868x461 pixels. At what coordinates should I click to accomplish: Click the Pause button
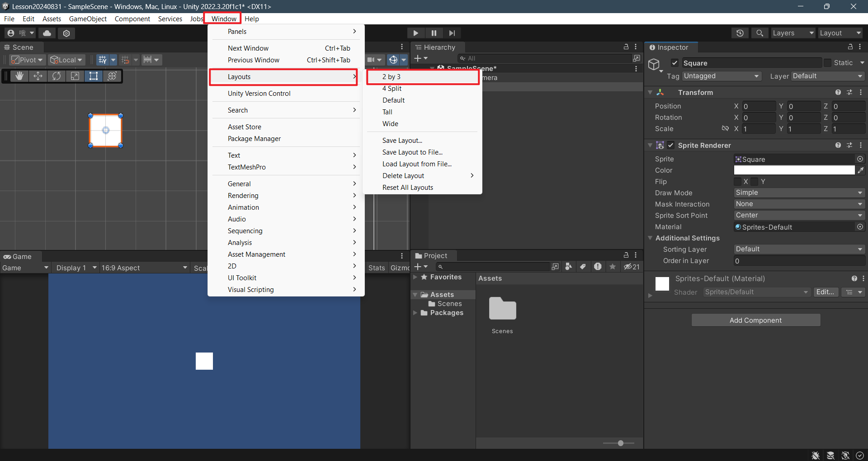coord(434,33)
